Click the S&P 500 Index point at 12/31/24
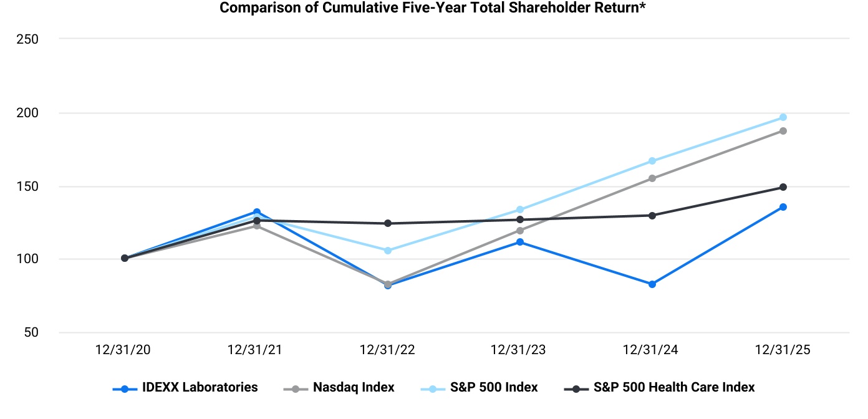Screen dimensions: 868x419 click(652, 161)
